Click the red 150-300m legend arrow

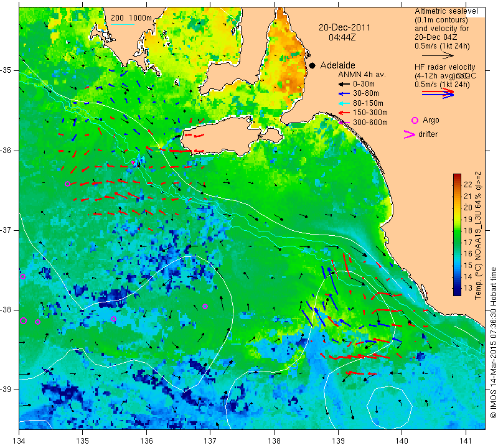(344, 113)
